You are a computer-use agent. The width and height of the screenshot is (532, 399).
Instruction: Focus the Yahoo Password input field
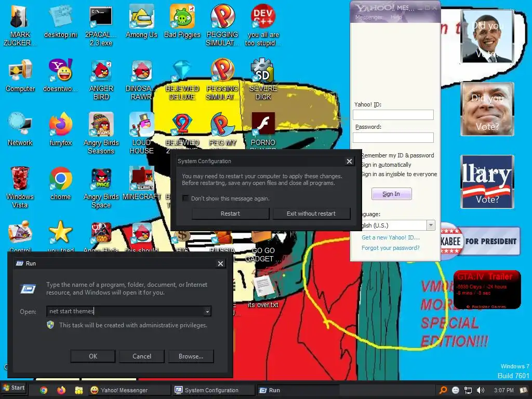[393, 137]
